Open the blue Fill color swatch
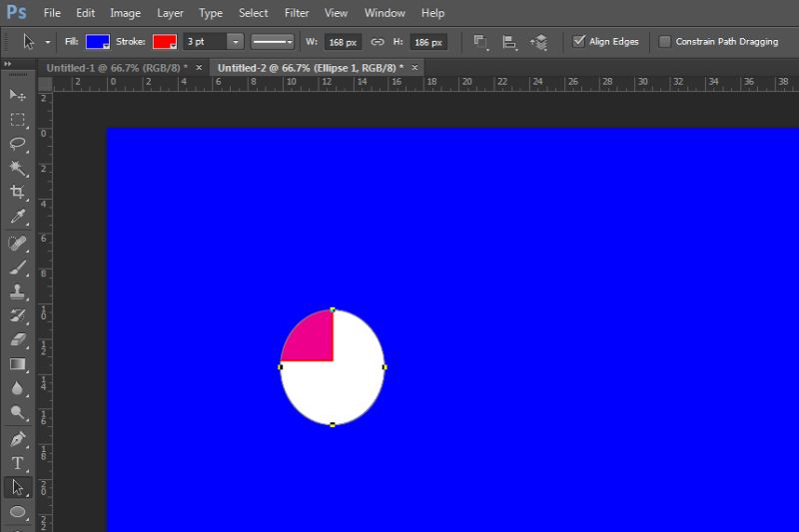 97,42
